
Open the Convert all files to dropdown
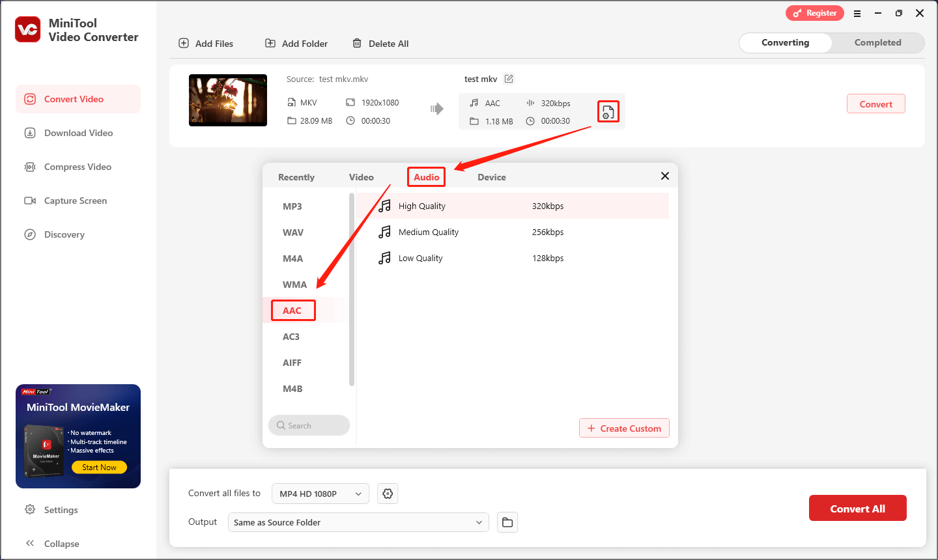click(320, 494)
